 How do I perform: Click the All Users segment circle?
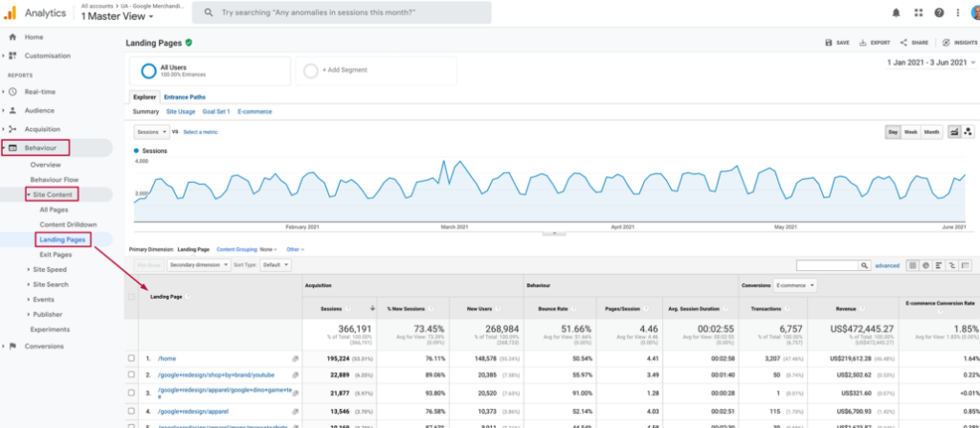pyautogui.click(x=149, y=70)
